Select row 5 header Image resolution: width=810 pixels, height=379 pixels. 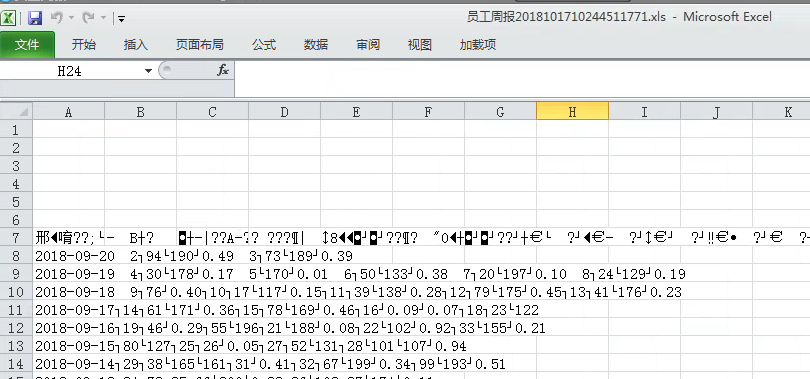click(16, 201)
